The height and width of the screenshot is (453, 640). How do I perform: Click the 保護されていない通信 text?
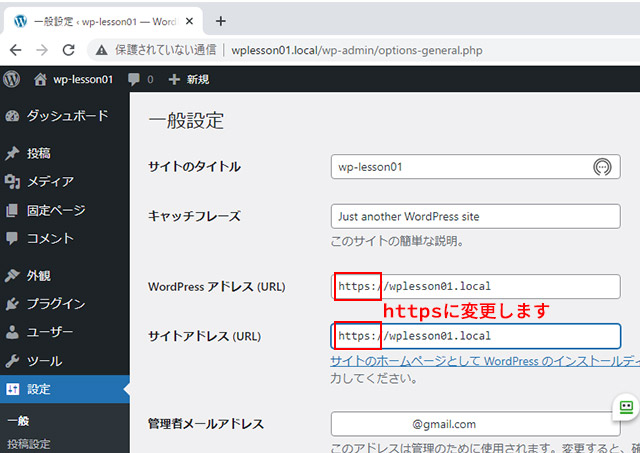pyautogui.click(x=166, y=50)
